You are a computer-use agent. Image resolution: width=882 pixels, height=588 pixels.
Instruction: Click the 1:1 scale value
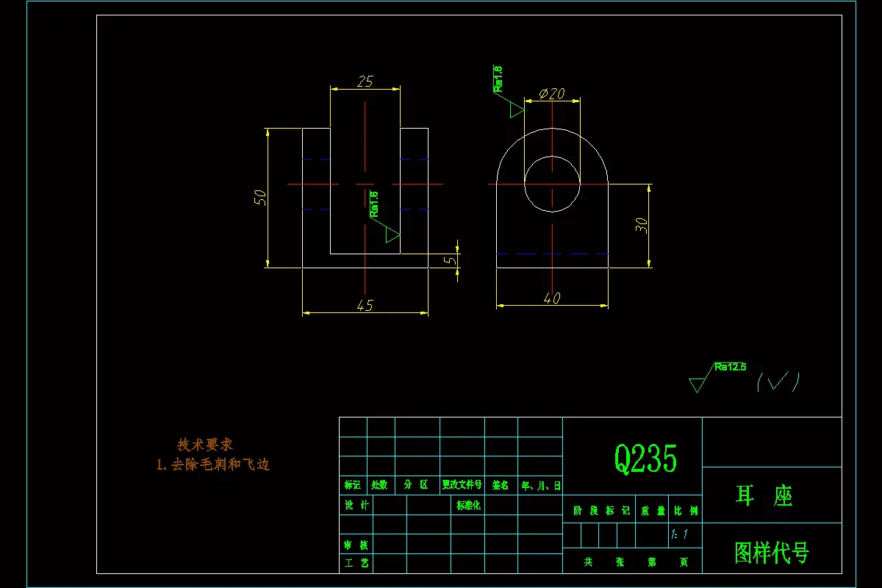coord(678,535)
